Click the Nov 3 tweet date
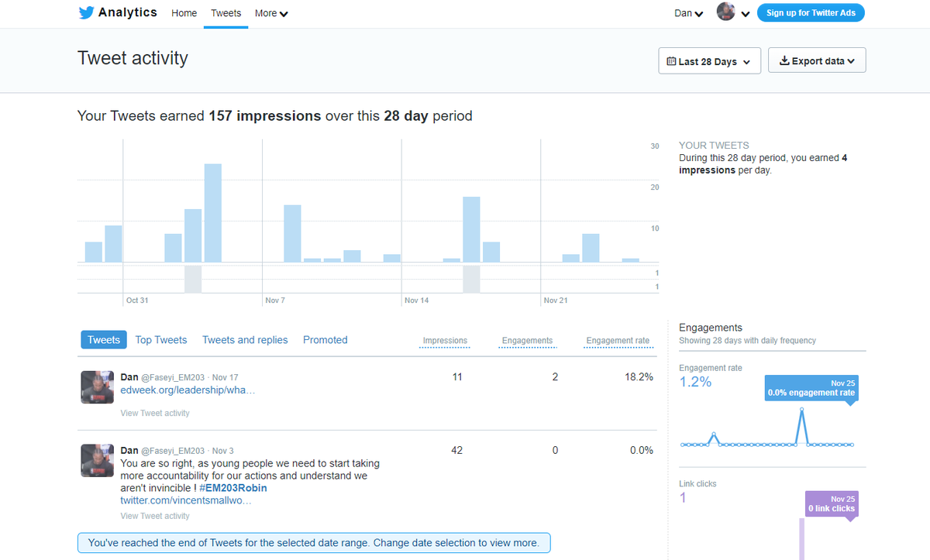This screenshot has width=930, height=560. click(223, 451)
